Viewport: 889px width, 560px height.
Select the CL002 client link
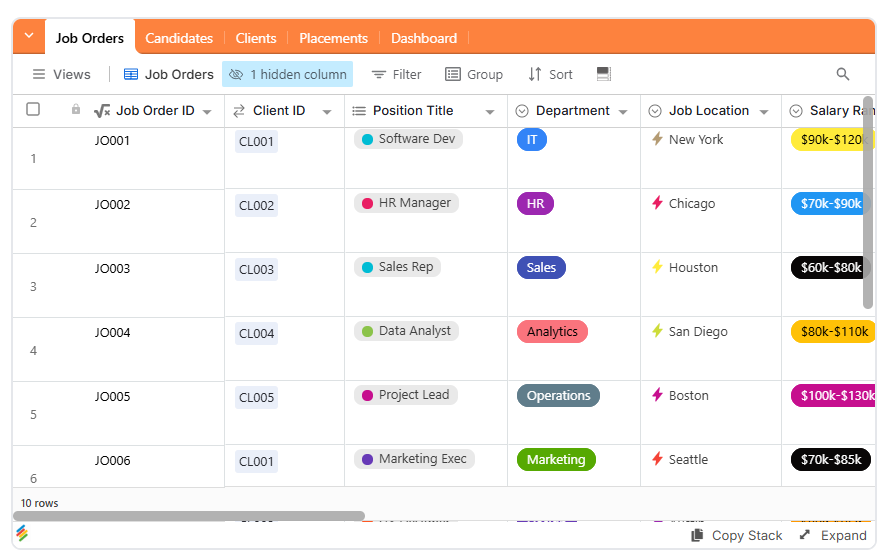(256, 206)
